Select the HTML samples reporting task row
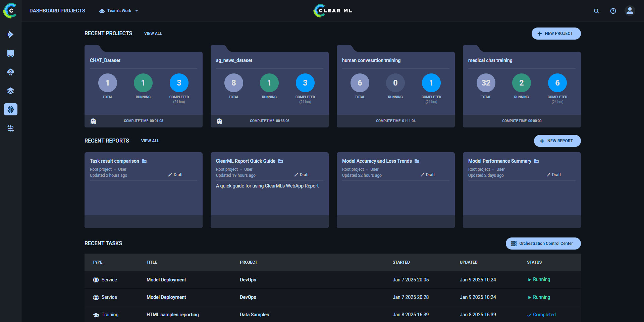644x322 pixels. 172,315
